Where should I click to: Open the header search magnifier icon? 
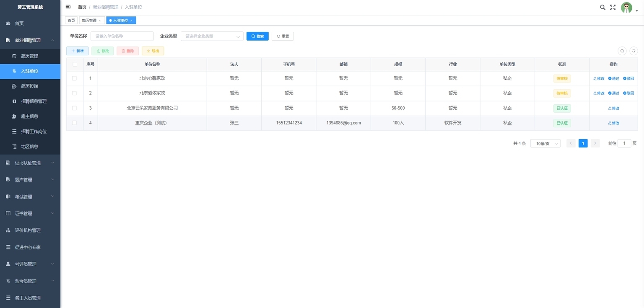click(602, 7)
